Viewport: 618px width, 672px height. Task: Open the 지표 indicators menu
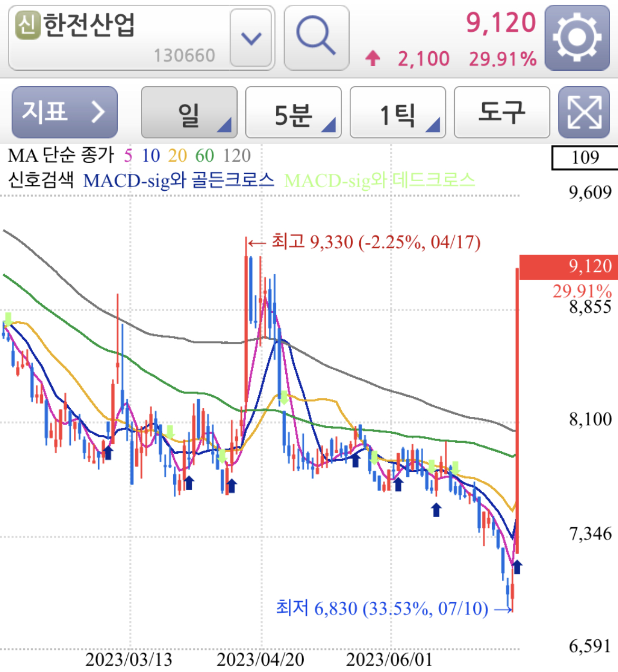[x=64, y=112]
